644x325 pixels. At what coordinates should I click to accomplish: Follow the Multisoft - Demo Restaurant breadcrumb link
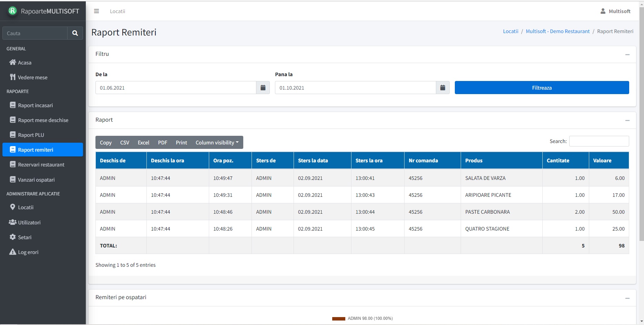tap(558, 31)
